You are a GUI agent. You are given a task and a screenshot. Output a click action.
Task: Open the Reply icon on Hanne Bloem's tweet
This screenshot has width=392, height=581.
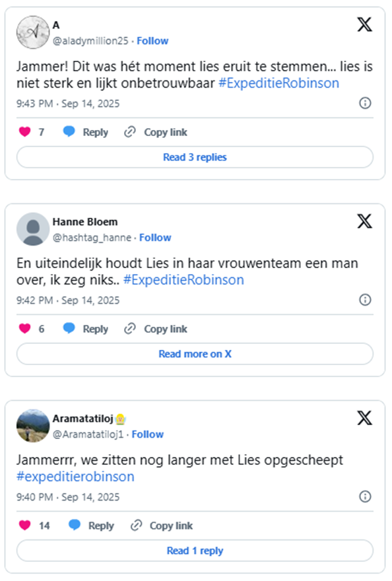coord(69,329)
